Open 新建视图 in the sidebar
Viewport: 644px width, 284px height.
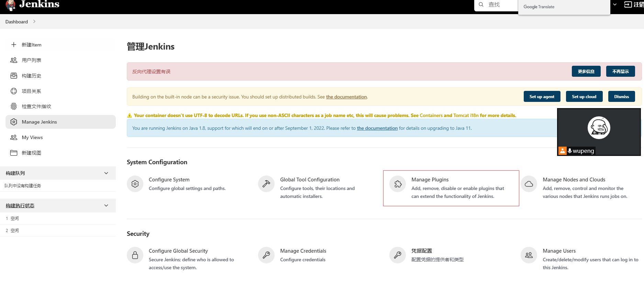[60, 153]
